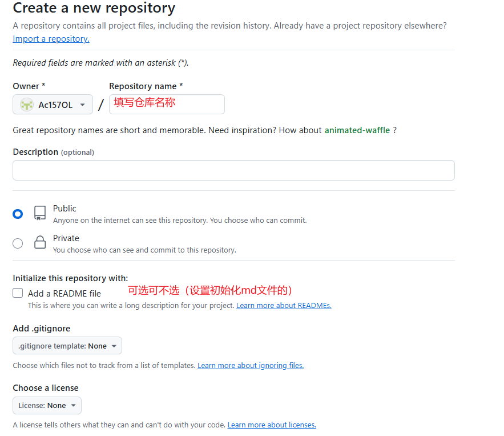
Task: Select the Public radio button
Action: tap(18, 214)
